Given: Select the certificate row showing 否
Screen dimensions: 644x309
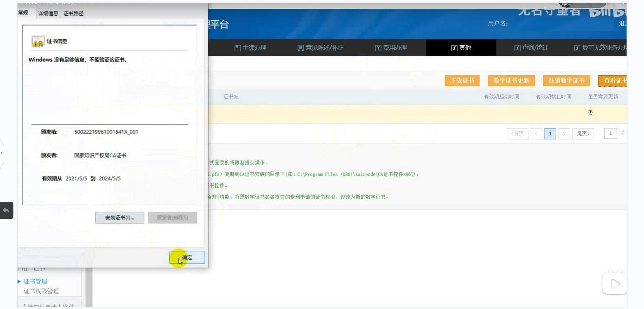Looking at the screenshot, I should tap(417, 113).
